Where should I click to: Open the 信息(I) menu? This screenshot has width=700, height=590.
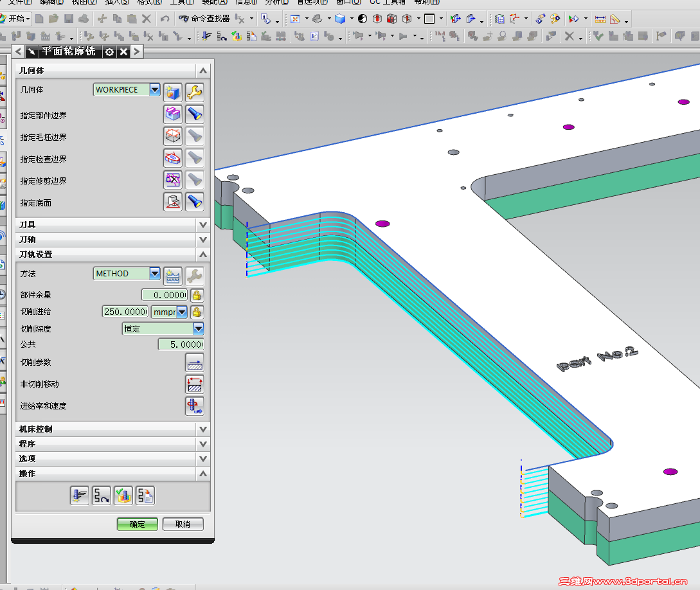click(246, 2)
